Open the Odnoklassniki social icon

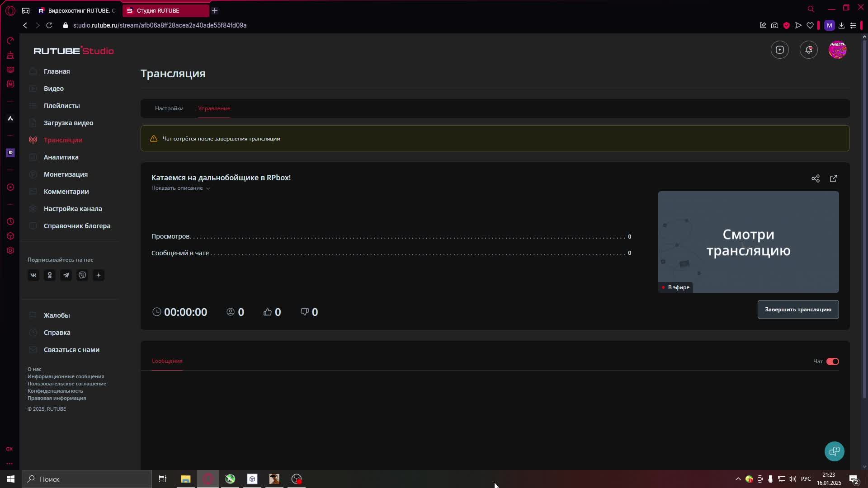pyautogui.click(x=50, y=275)
